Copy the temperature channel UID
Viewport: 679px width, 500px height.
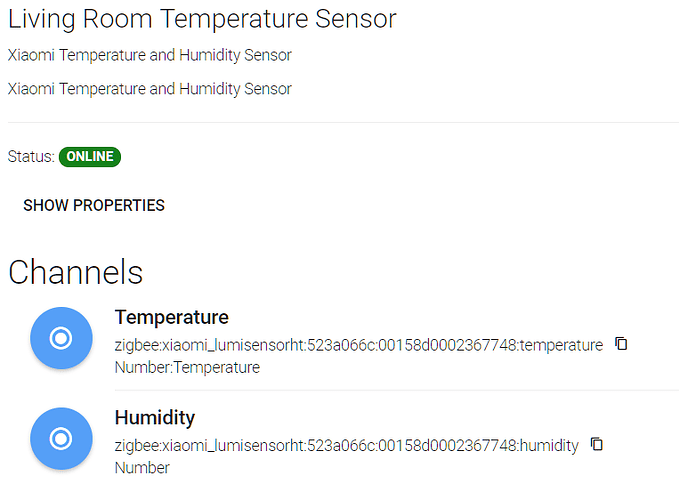621,344
